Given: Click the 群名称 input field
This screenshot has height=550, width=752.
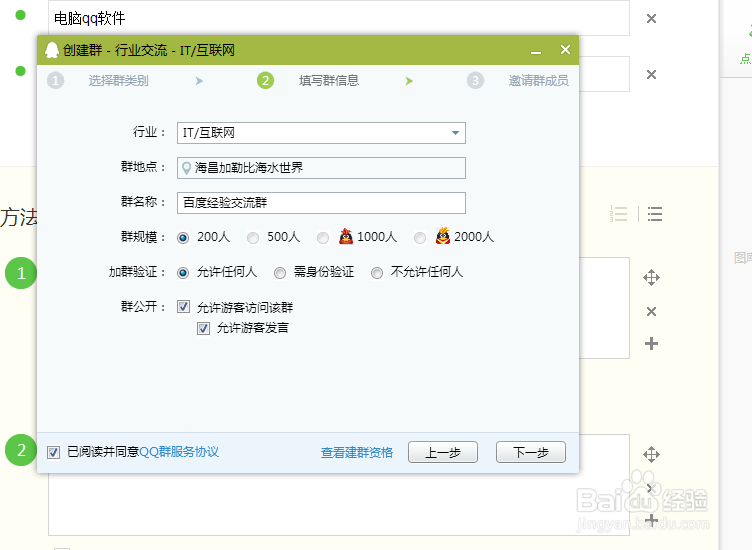Looking at the screenshot, I should [321, 203].
